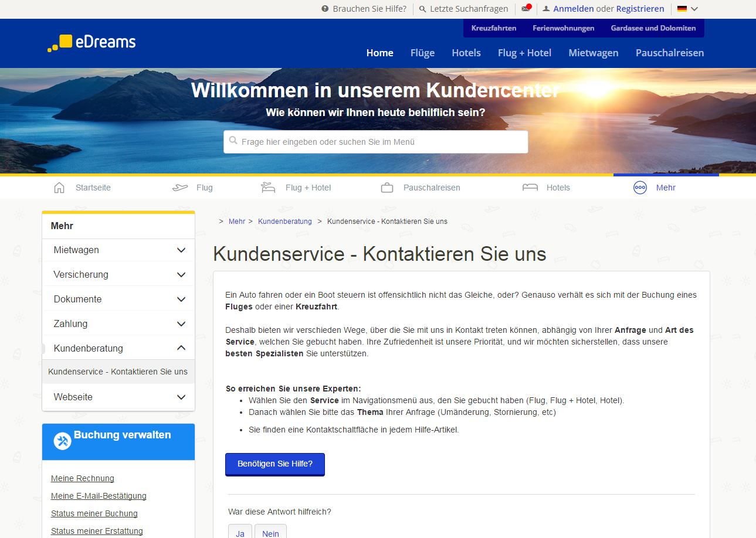Screen dimensions: 756x538
Task: Go to Kreuzfahrten in top menu
Action: [494, 28]
